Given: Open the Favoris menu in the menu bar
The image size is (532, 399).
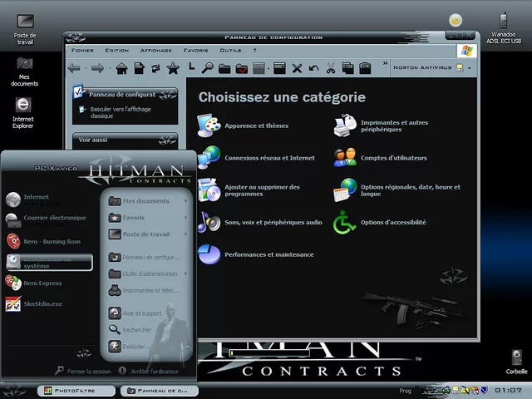Looking at the screenshot, I should click(x=196, y=50).
